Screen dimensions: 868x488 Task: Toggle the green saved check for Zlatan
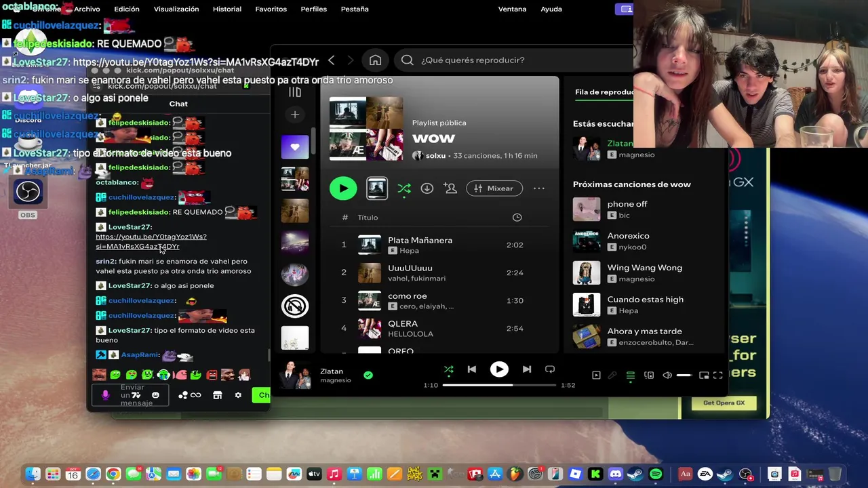pyautogui.click(x=368, y=375)
